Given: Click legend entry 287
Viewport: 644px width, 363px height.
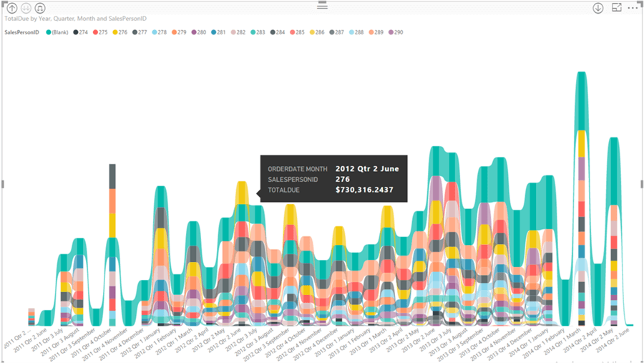Looking at the screenshot, I should click(337, 32).
